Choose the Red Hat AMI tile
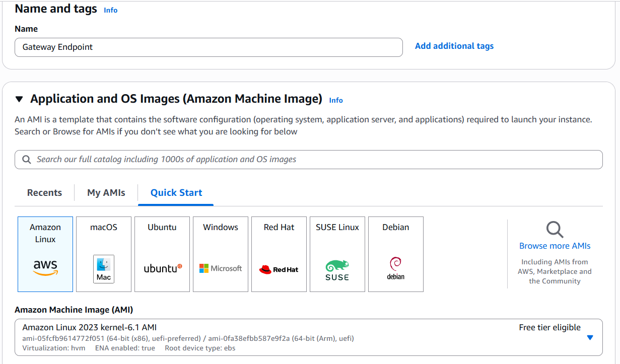 [x=279, y=254]
